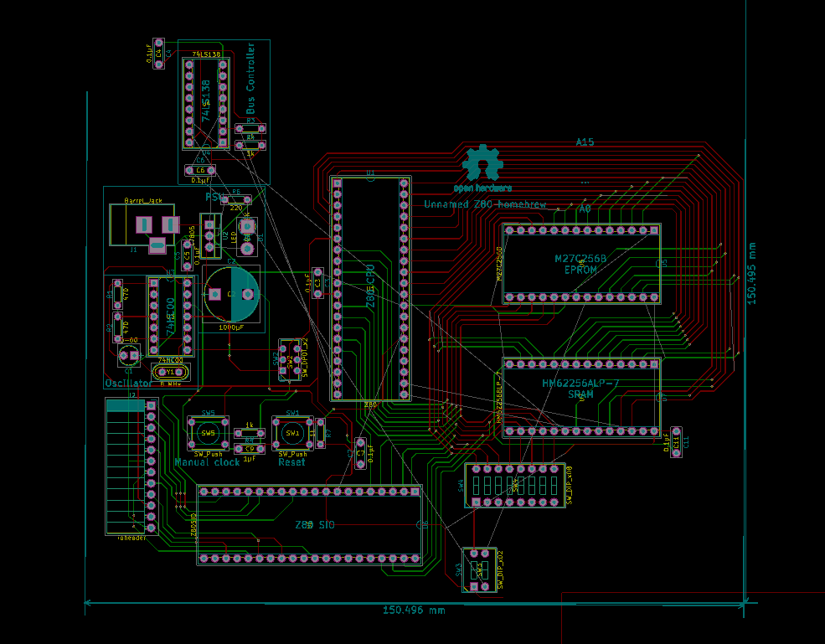Select the R3 resistor in the Bus Controller

click(250, 128)
